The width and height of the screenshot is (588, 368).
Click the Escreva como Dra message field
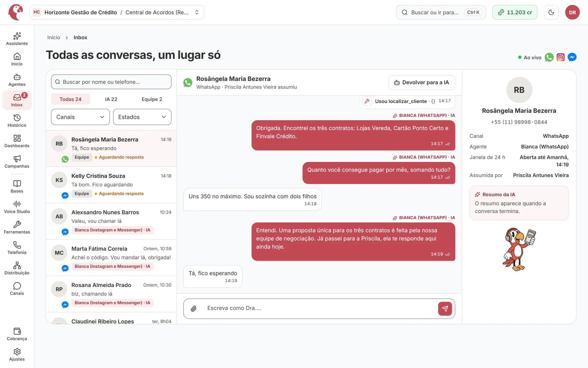coord(318,308)
